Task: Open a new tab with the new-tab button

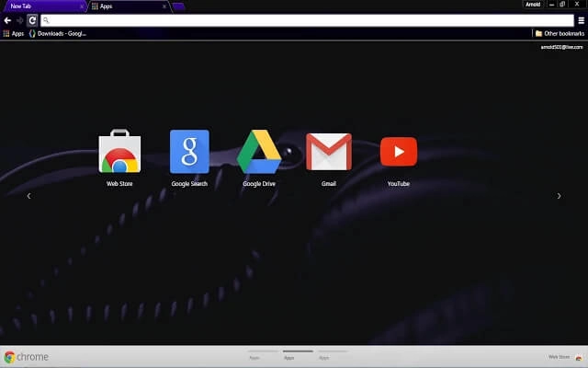Action: click(179, 6)
